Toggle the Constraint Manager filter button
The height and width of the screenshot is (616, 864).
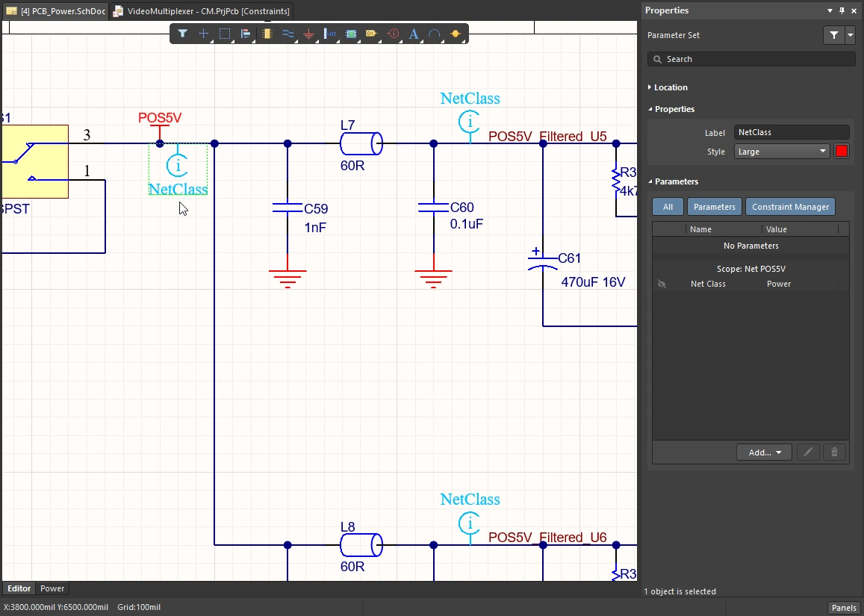click(x=790, y=207)
